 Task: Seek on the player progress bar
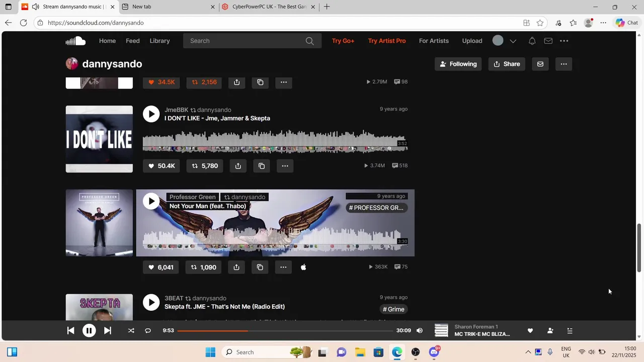coord(285,331)
